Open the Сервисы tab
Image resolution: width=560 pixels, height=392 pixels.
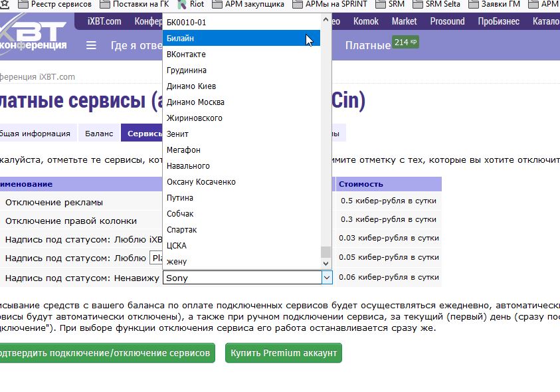(143, 134)
